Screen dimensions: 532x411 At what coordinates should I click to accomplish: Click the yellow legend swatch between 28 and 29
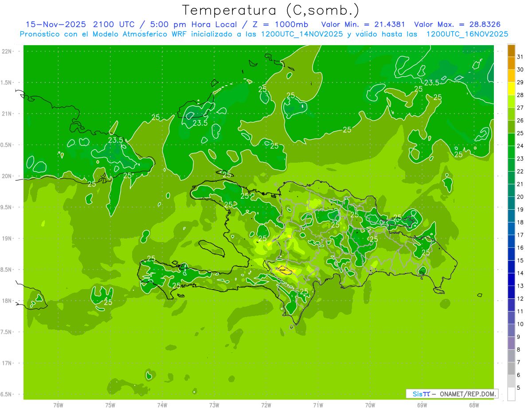[x=511, y=89]
